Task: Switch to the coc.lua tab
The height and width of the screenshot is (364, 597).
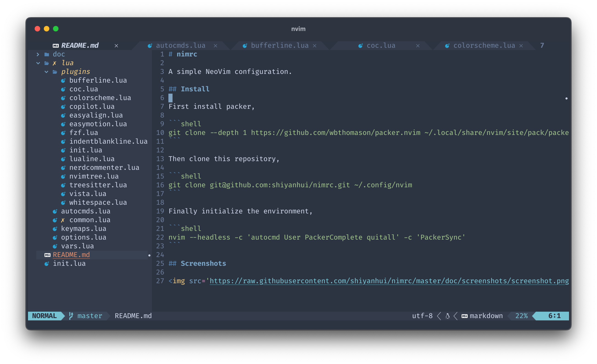Action: (381, 46)
